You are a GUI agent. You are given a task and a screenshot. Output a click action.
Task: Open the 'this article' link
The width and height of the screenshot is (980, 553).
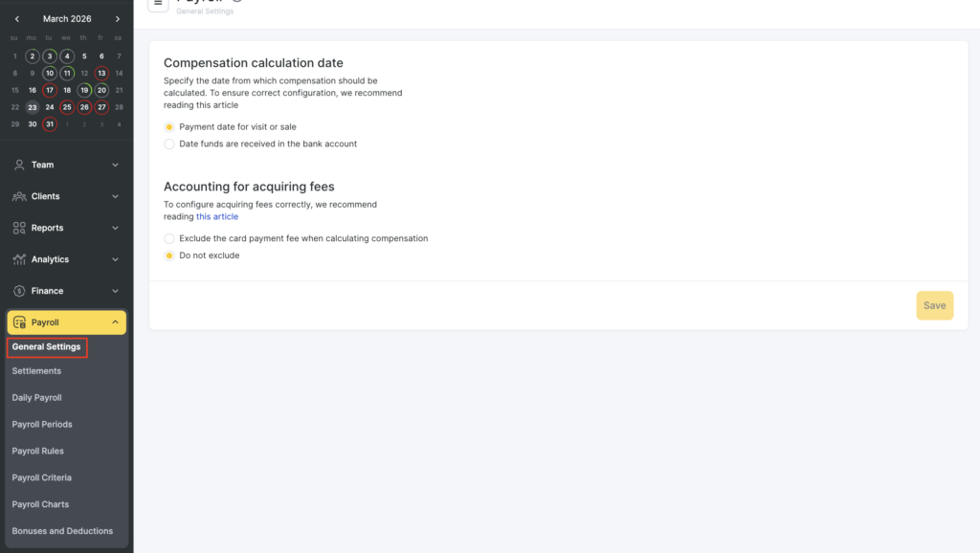pyautogui.click(x=217, y=217)
